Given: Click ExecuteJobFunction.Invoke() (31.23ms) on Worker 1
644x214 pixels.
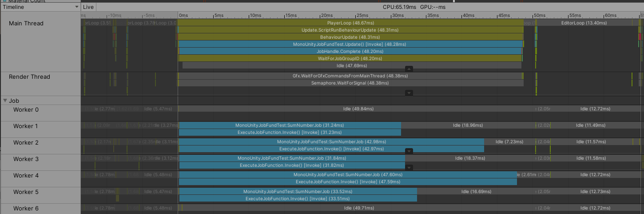Looking at the screenshot, I should coord(290,133).
